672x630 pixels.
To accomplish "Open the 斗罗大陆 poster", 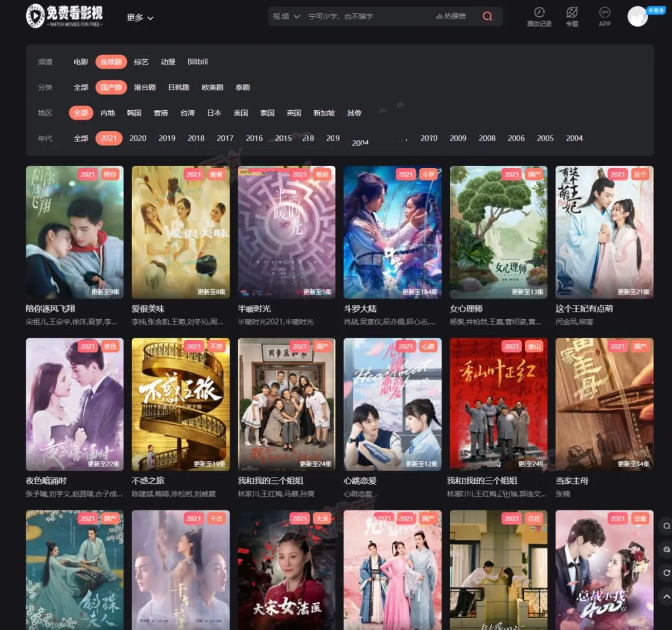I will coord(393,232).
